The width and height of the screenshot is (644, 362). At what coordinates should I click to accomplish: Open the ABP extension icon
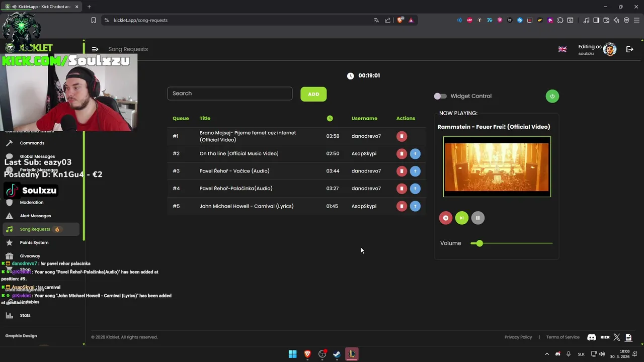coord(469,20)
